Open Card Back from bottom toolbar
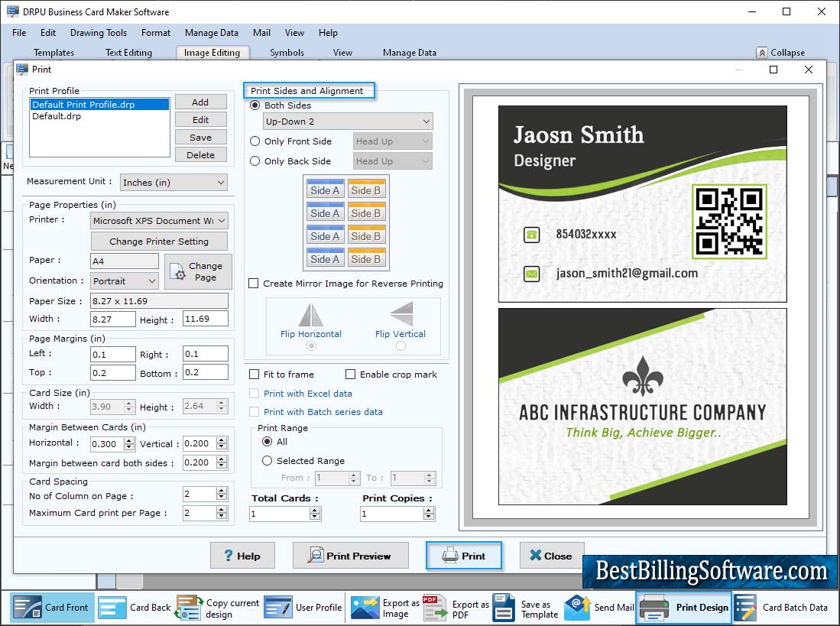 click(x=135, y=607)
